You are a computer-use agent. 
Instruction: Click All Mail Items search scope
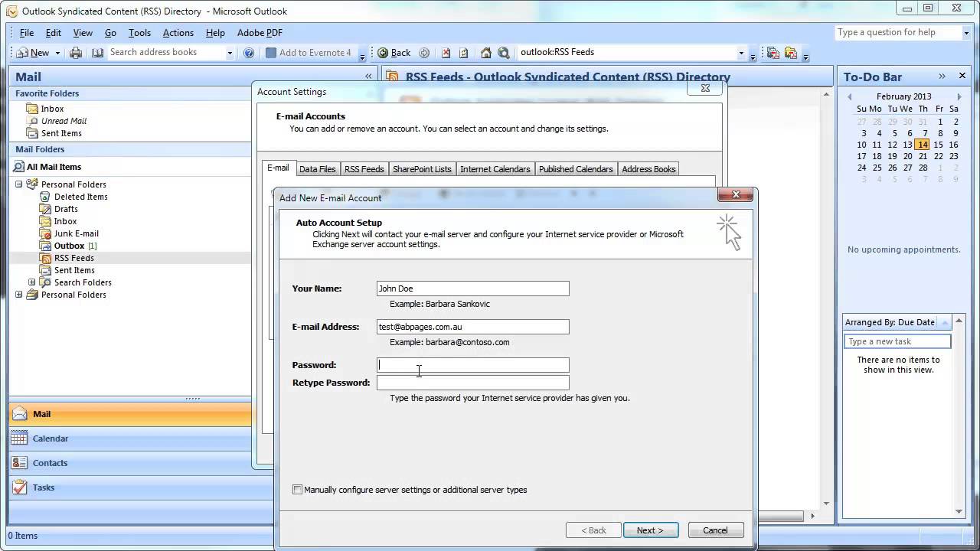54,167
